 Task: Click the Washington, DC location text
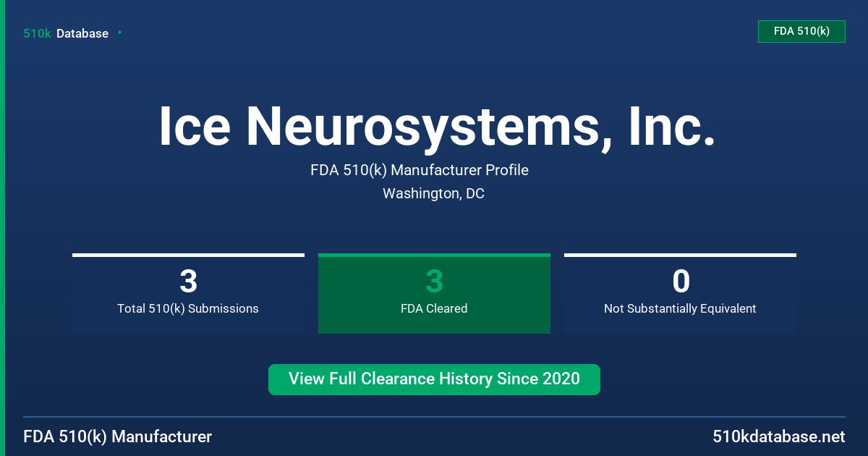pyautogui.click(x=433, y=193)
